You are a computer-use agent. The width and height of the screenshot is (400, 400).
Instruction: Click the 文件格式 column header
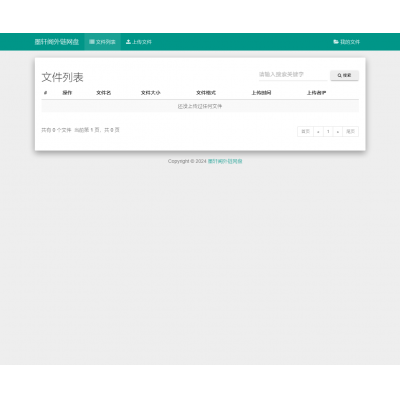[206, 93]
